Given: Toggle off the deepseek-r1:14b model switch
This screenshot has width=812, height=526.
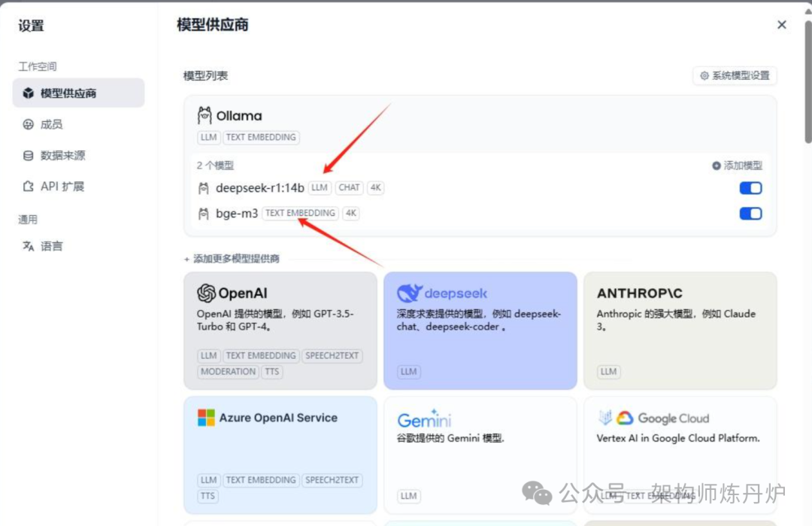Looking at the screenshot, I should pos(750,188).
